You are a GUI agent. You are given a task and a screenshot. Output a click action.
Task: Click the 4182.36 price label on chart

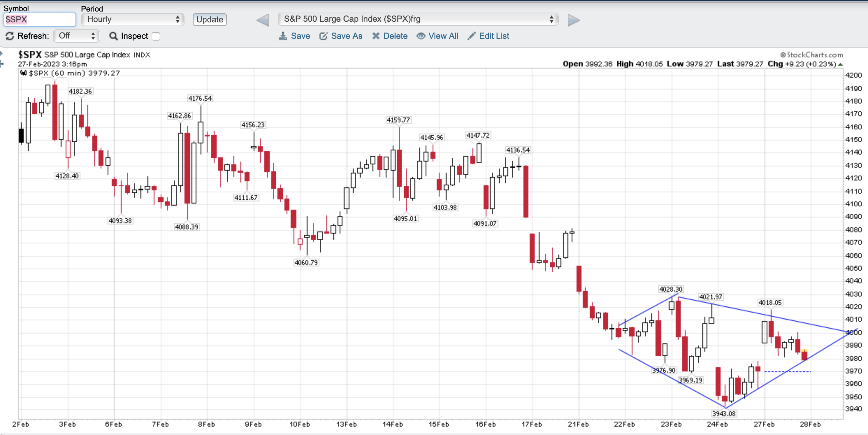[80, 91]
